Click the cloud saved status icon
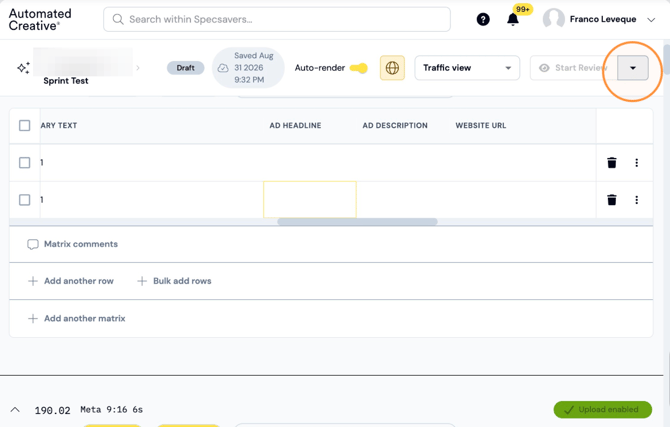The height and width of the screenshot is (427, 670). coord(223,68)
